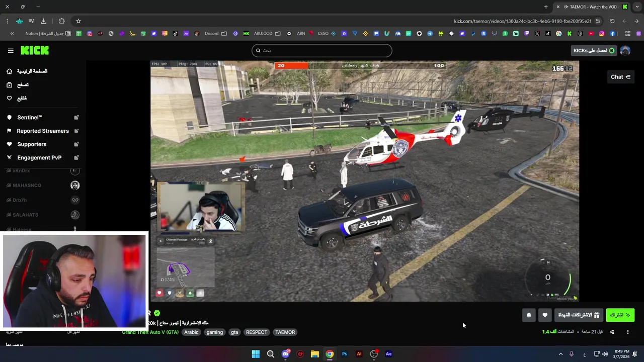Open the taskbar volume control
This screenshot has width=644, height=362.
pyautogui.click(x=605, y=354)
